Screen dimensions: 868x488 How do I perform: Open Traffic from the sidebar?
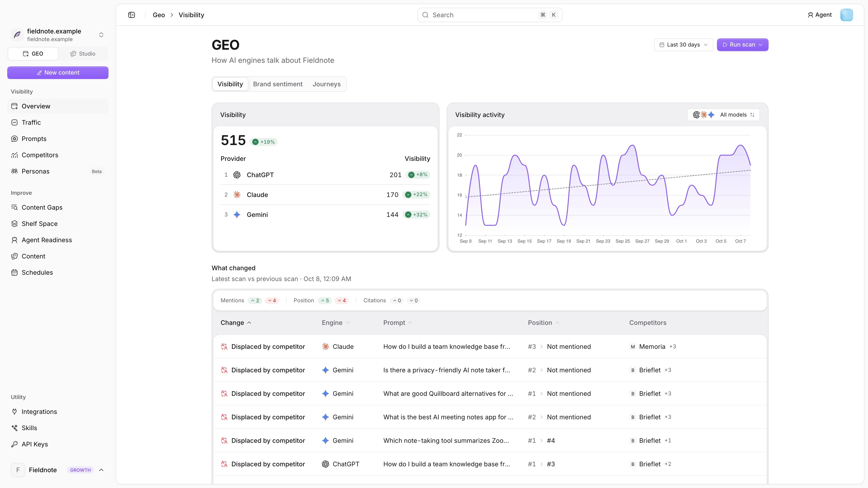pyautogui.click(x=58, y=123)
